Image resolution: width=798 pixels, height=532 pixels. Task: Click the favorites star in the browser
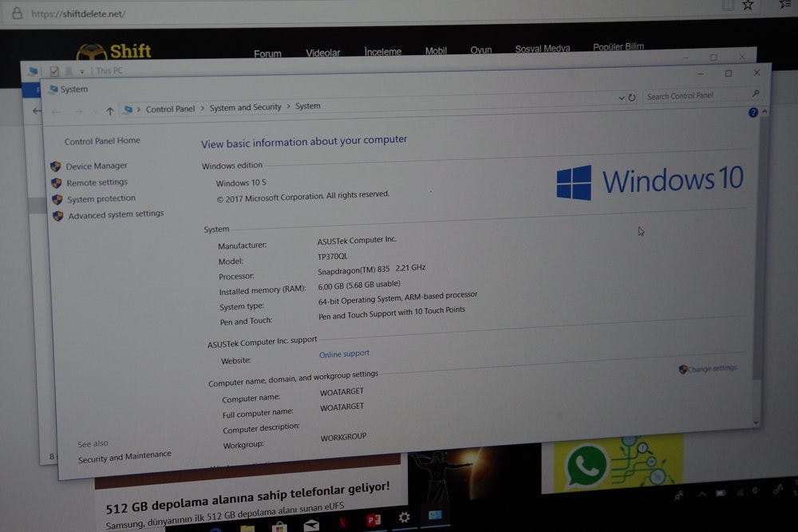coord(748,6)
